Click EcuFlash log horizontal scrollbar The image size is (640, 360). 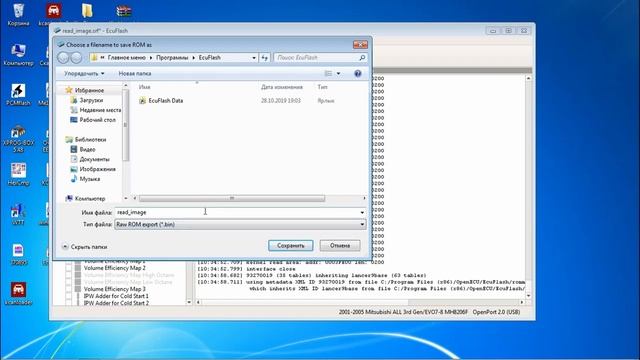[x=359, y=302]
